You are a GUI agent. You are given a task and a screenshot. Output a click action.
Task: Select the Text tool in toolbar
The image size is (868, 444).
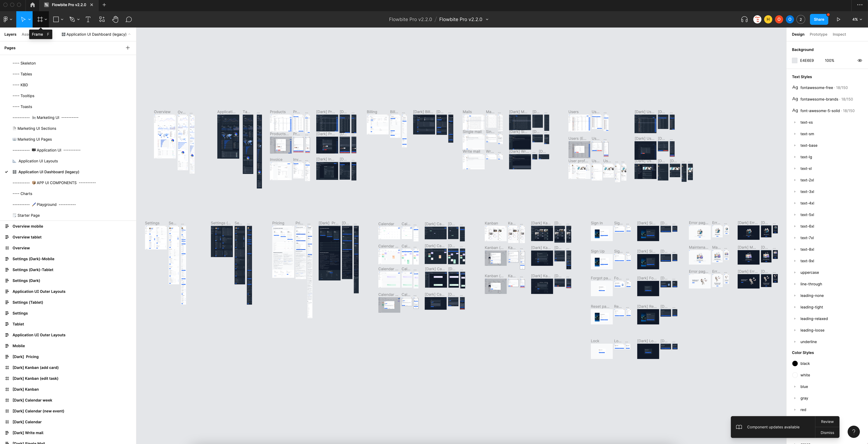88,20
